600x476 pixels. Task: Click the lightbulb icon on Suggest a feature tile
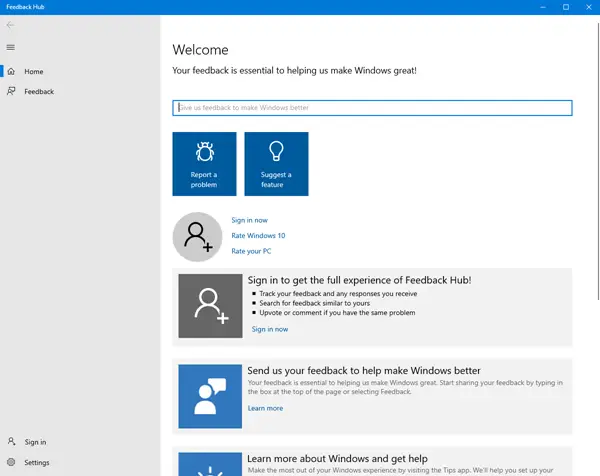(x=276, y=151)
